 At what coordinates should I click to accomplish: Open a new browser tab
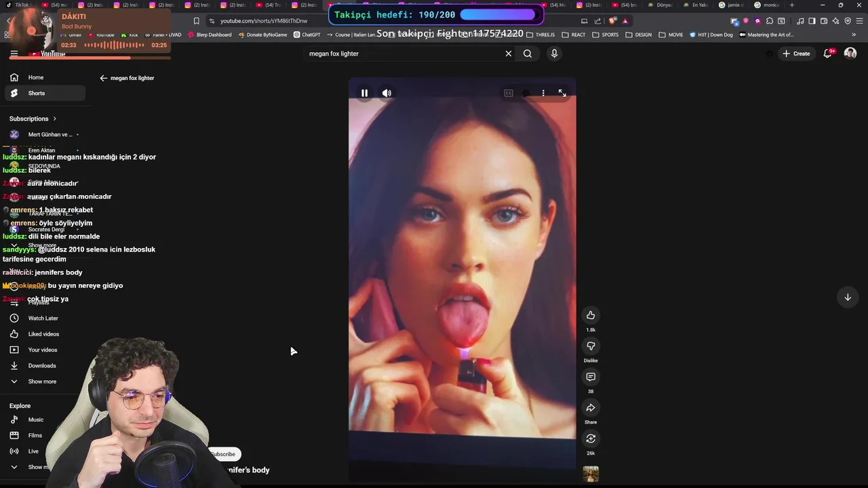tap(791, 5)
